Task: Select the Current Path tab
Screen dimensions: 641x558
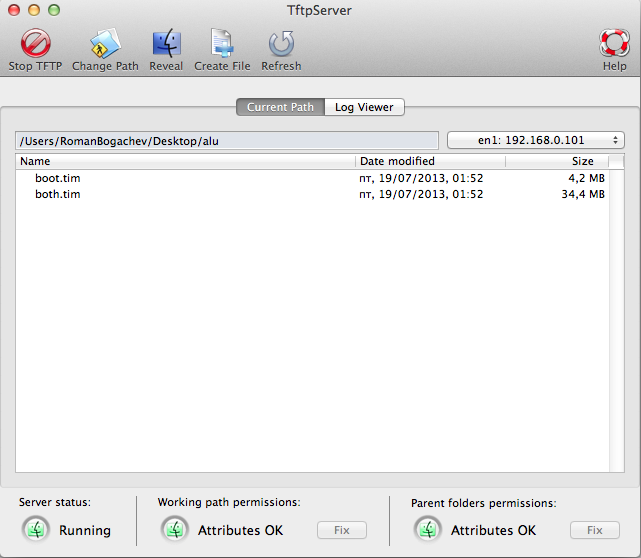Action: pyautogui.click(x=280, y=107)
